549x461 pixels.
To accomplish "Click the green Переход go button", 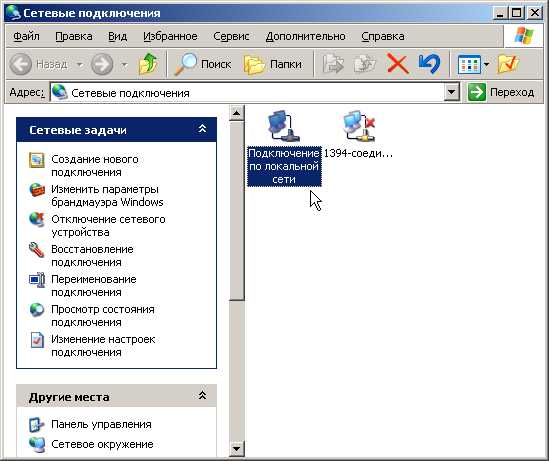I will [x=501, y=92].
